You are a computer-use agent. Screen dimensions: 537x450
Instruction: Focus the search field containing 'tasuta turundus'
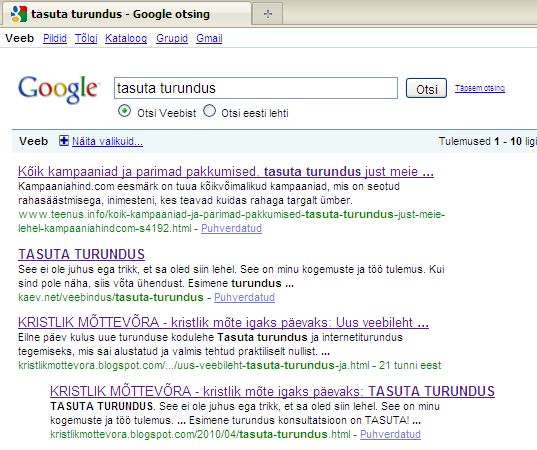click(256, 88)
